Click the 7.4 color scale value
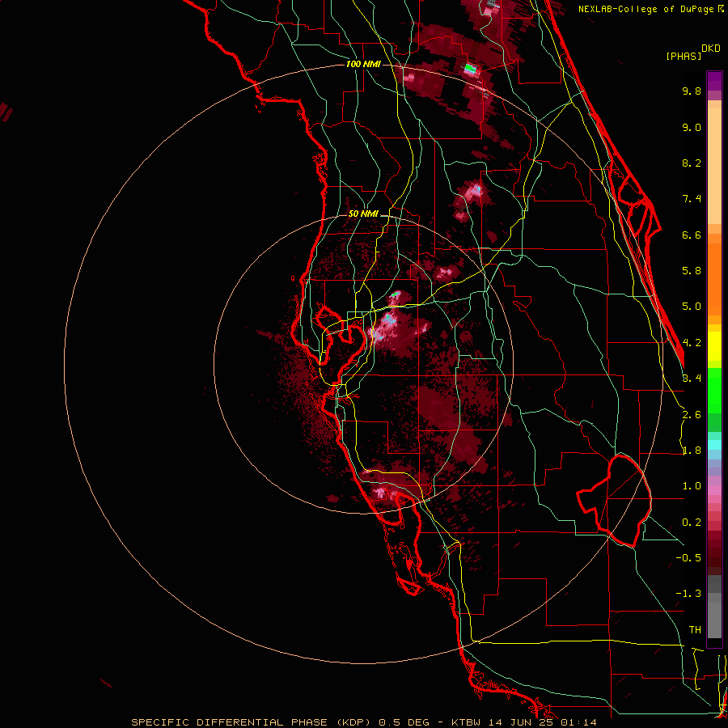Viewport: 728px width, 728px height. 692,199
